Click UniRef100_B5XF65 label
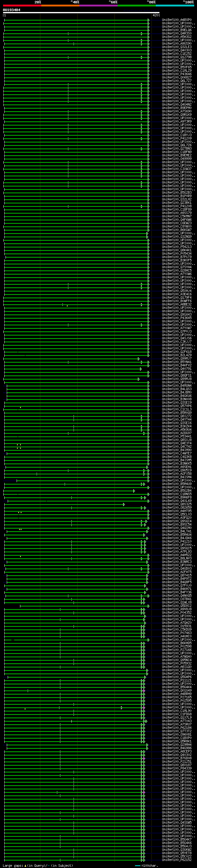The height and width of the screenshot is (868, 197). [x=177, y=67]
